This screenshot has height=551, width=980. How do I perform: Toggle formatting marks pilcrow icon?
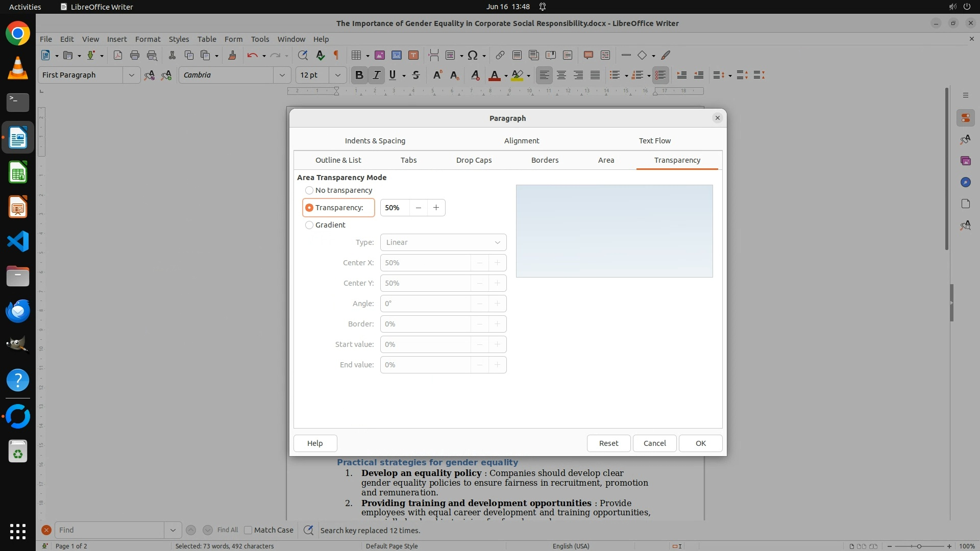[336, 55]
